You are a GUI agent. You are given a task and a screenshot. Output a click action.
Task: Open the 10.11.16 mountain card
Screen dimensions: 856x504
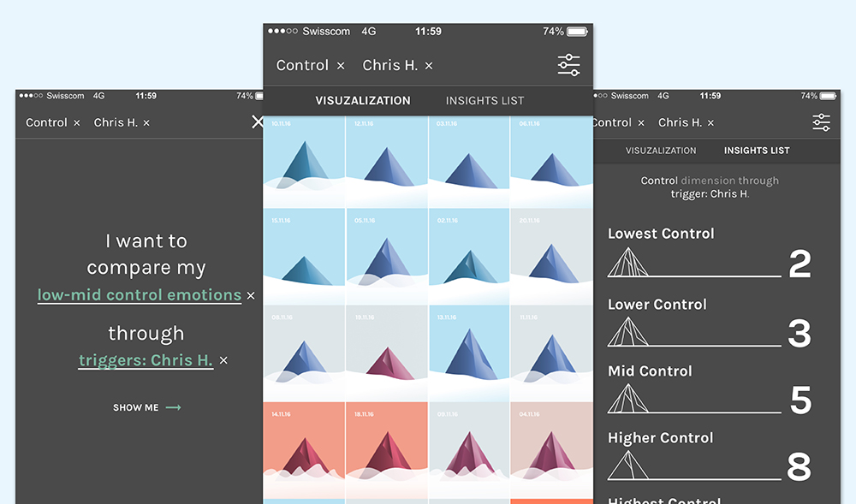pos(304,162)
